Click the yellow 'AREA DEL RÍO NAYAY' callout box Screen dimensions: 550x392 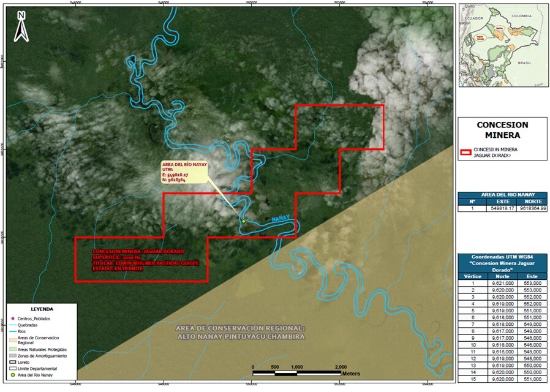pyautogui.click(x=184, y=172)
